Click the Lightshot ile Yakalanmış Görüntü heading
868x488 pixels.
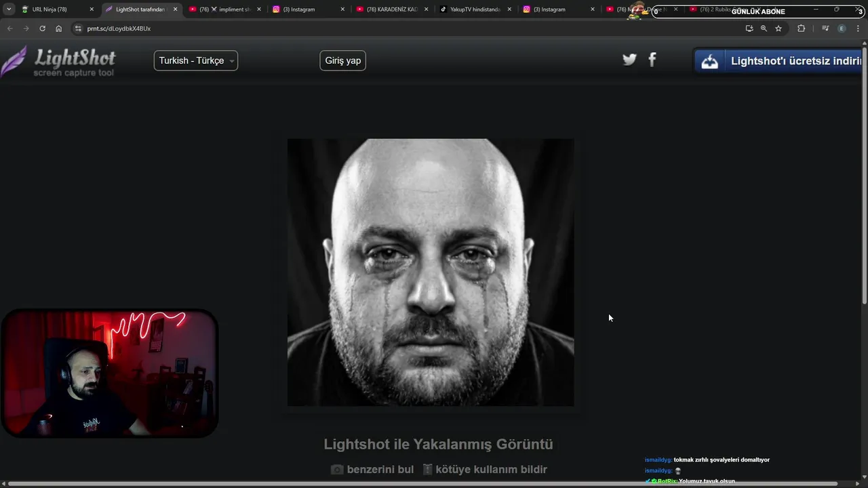(x=438, y=445)
